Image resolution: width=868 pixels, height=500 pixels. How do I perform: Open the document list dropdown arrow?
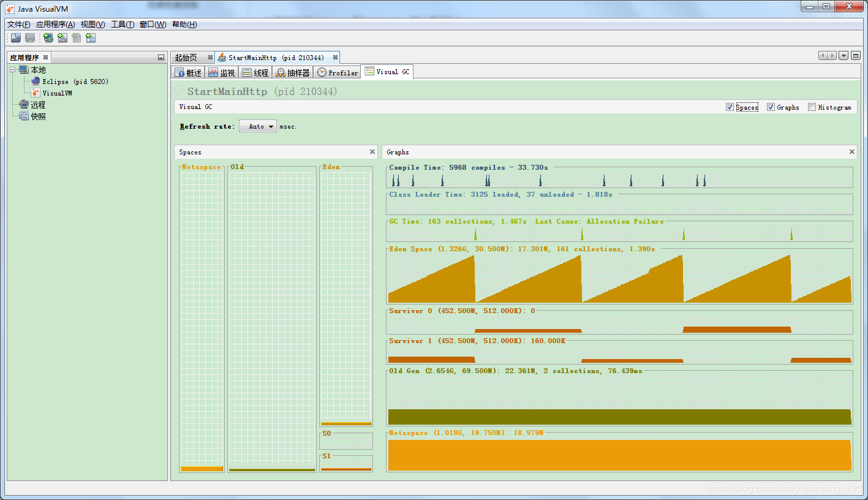tap(843, 56)
